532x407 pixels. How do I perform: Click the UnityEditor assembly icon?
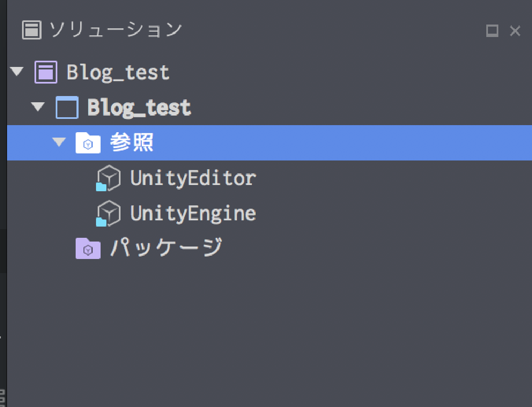pyautogui.click(x=108, y=178)
